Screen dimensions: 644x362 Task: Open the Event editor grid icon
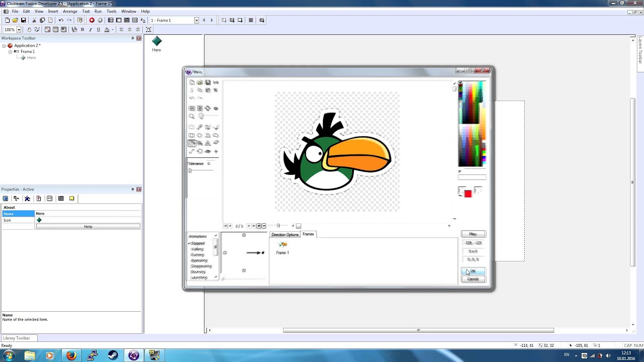pyautogui.click(x=126, y=20)
